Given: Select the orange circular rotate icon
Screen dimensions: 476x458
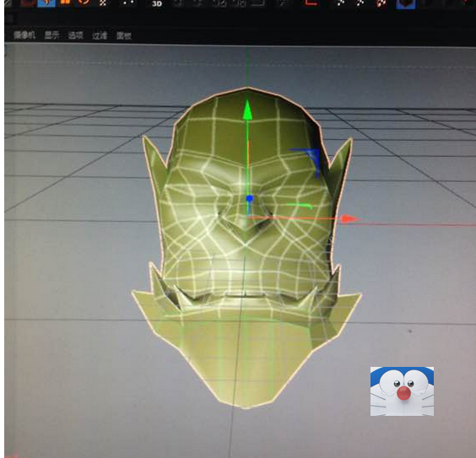Looking at the screenshot, I should pyautogui.click(x=84, y=3).
